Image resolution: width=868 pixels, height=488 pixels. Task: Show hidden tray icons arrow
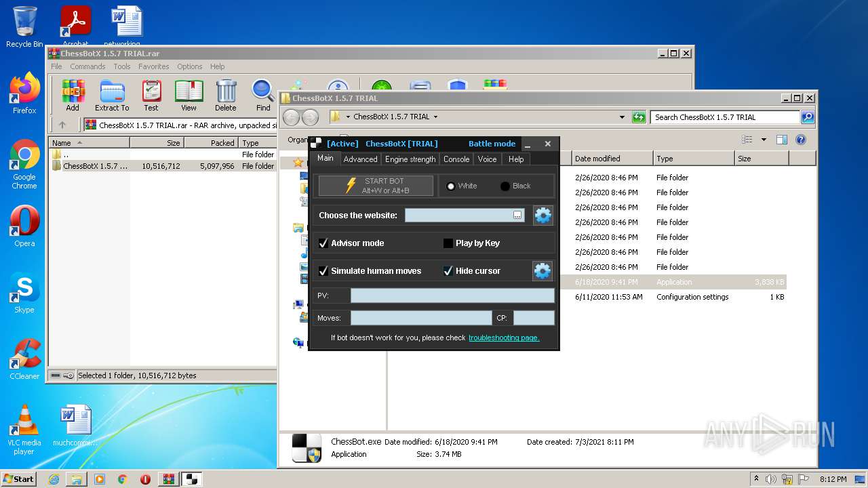tap(756, 479)
